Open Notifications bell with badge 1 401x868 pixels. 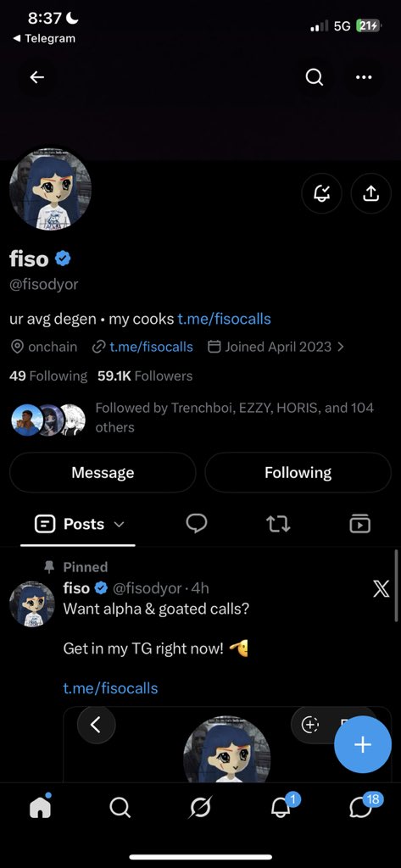click(282, 807)
